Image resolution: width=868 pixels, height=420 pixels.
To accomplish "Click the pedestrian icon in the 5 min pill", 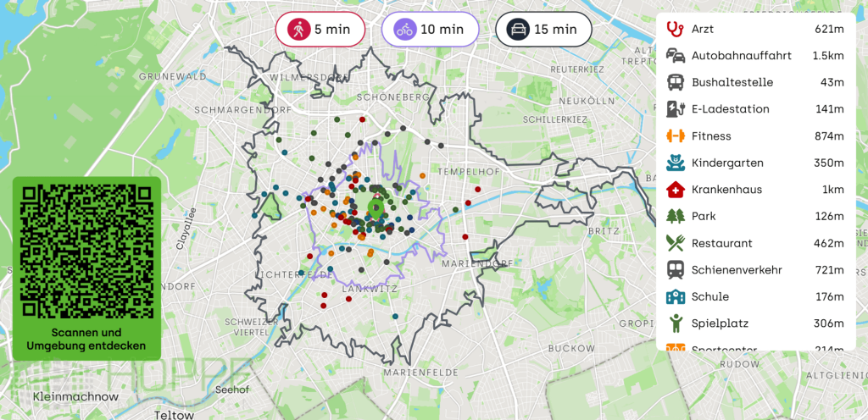I will point(299,30).
